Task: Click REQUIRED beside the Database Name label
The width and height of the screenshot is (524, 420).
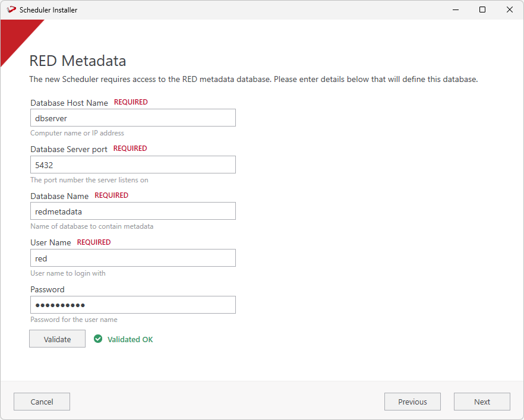Action: coord(111,195)
